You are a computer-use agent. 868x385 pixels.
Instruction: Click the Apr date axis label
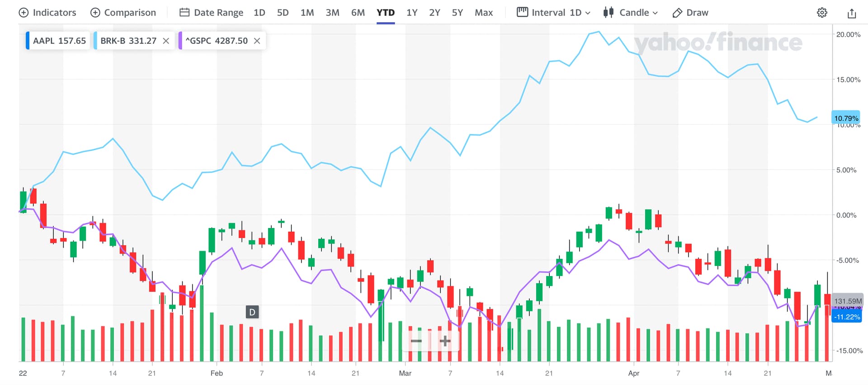point(634,373)
